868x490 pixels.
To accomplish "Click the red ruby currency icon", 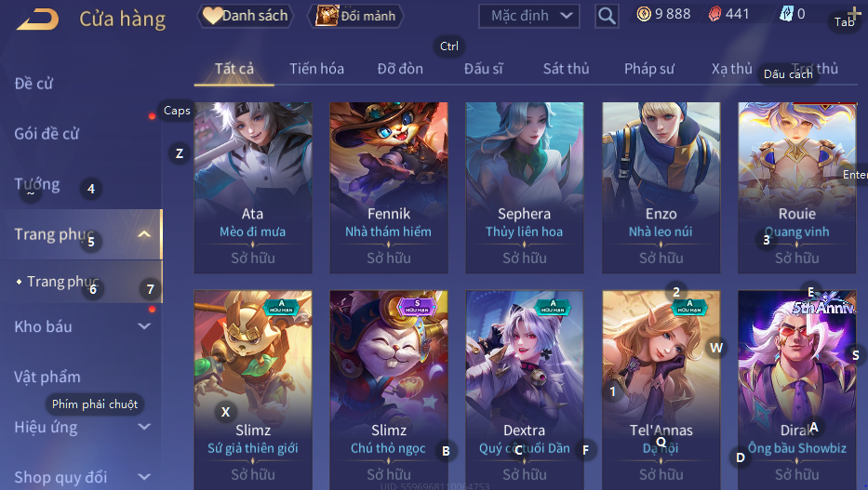I will coord(714,14).
